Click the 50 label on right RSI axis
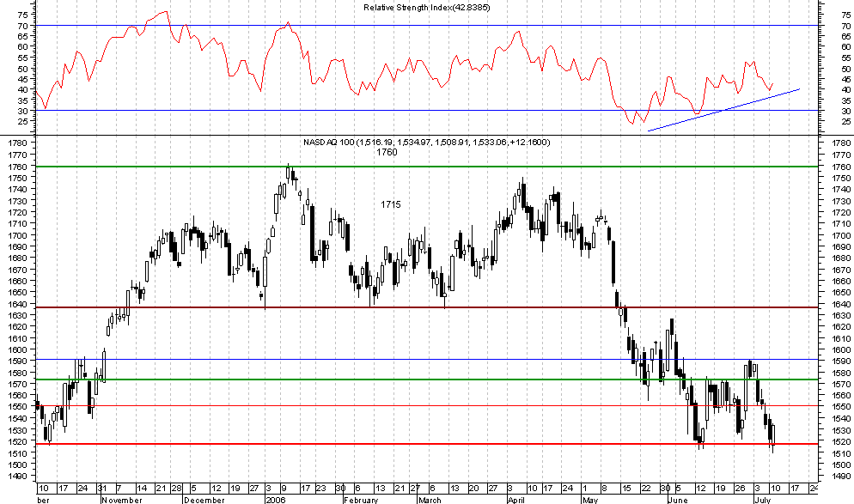The height and width of the screenshot is (504, 854). click(845, 70)
